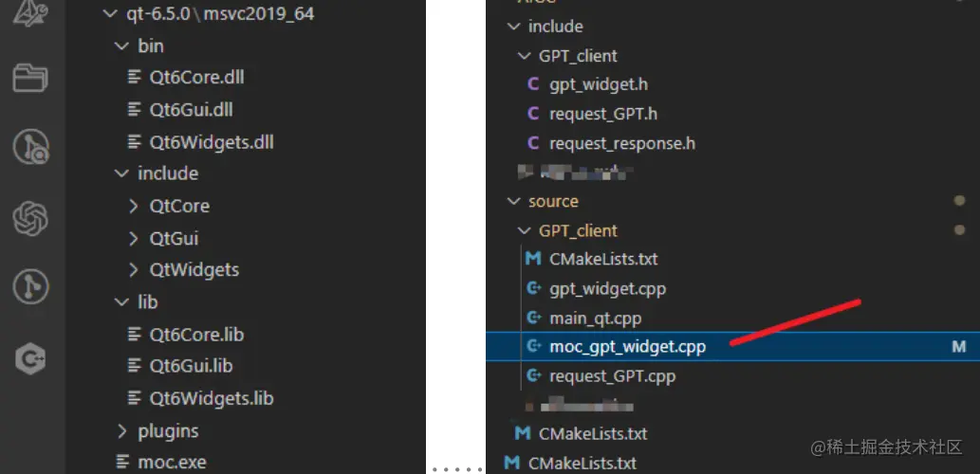This screenshot has width=980, height=474.
Task: Open CMakeLists.txt inside source GPT_client
Action: click(x=603, y=259)
